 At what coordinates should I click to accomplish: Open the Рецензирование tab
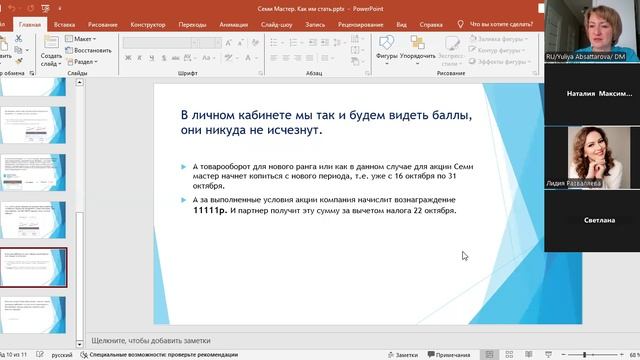pyautogui.click(x=360, y=24)
